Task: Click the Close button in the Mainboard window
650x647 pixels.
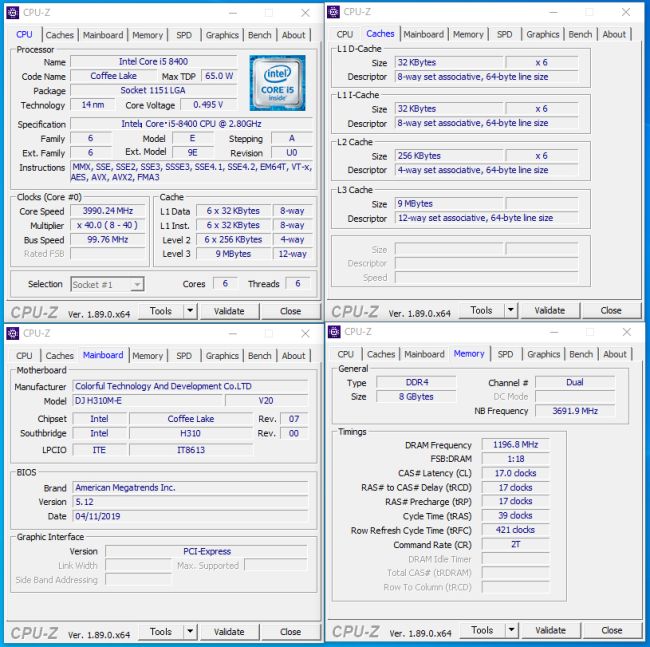Action: pyautogui.click(x=291, y=631)
